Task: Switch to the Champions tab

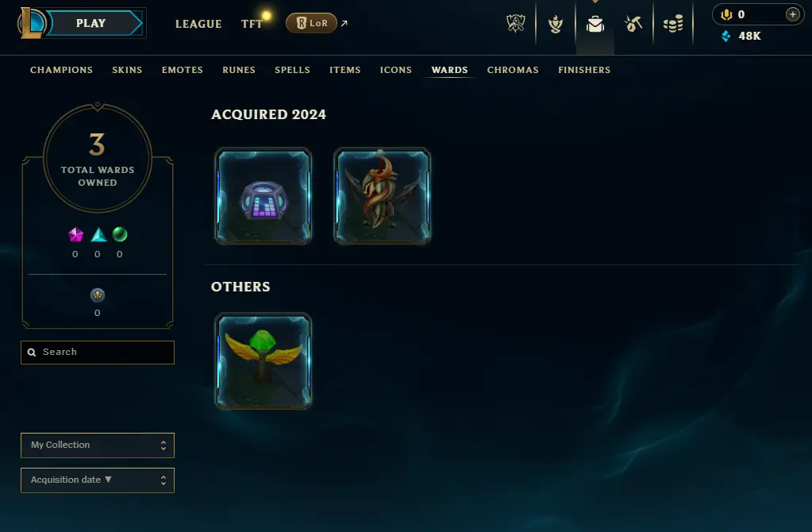Action: (61, 70)
